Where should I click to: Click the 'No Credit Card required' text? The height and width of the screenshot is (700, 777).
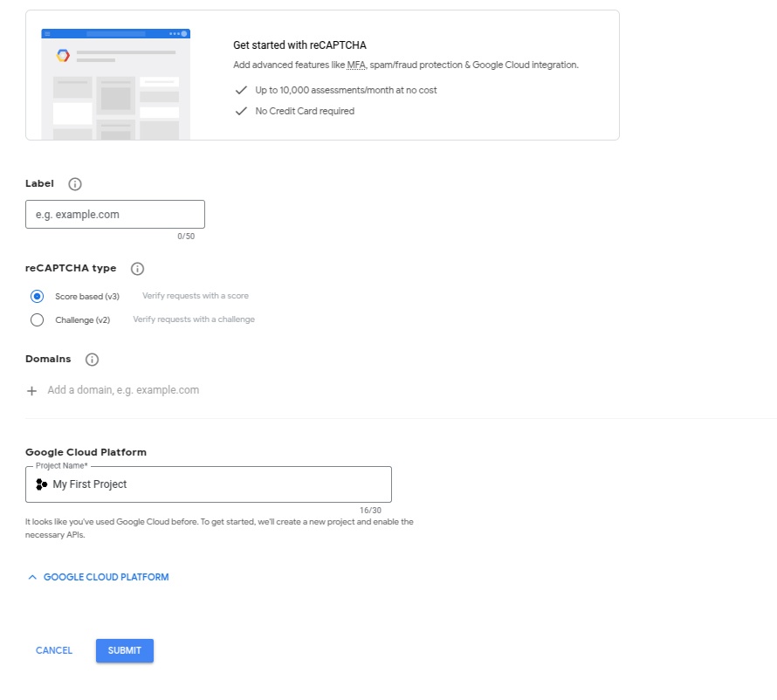[305, 111]
